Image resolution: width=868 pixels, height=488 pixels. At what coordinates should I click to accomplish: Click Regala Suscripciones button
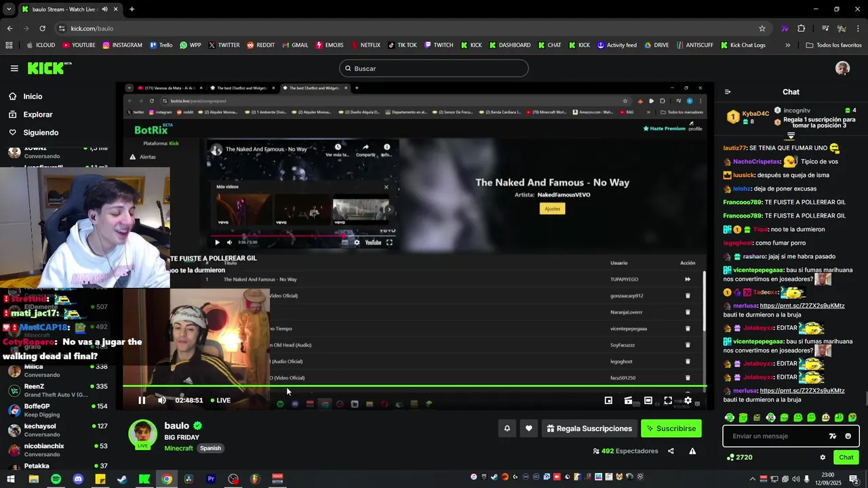589,428
